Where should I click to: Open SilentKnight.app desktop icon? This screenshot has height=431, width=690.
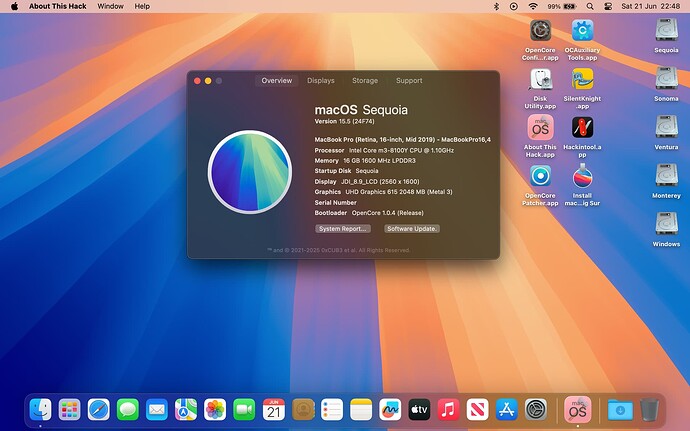point(582,80)
